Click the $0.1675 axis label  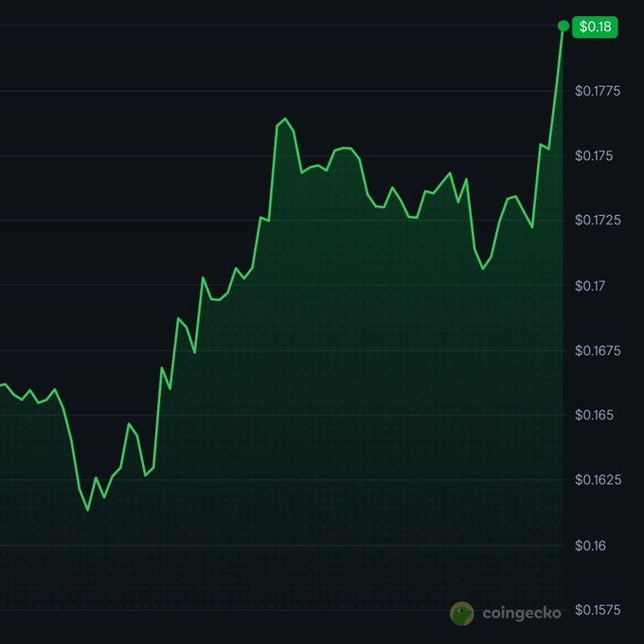(598, 350)
